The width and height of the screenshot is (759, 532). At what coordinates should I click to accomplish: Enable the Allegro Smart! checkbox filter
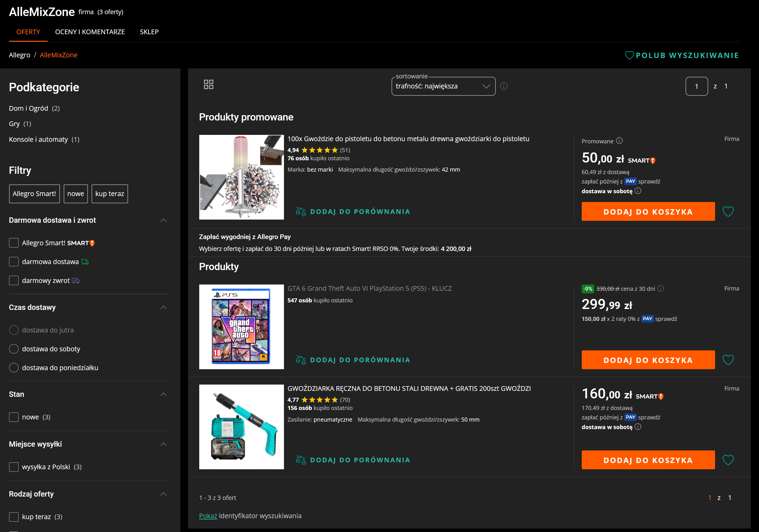[13, 243]
